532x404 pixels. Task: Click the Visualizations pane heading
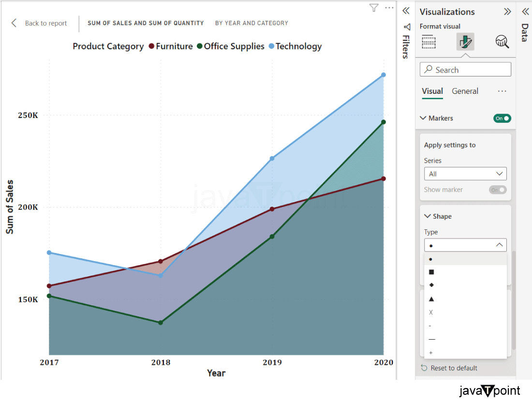(x=447, y=12)
